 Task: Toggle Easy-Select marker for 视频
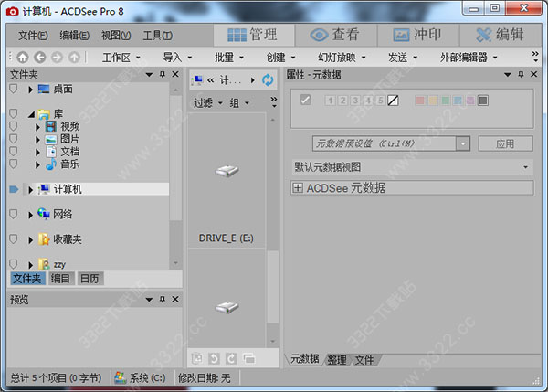[x=14, y=126]
